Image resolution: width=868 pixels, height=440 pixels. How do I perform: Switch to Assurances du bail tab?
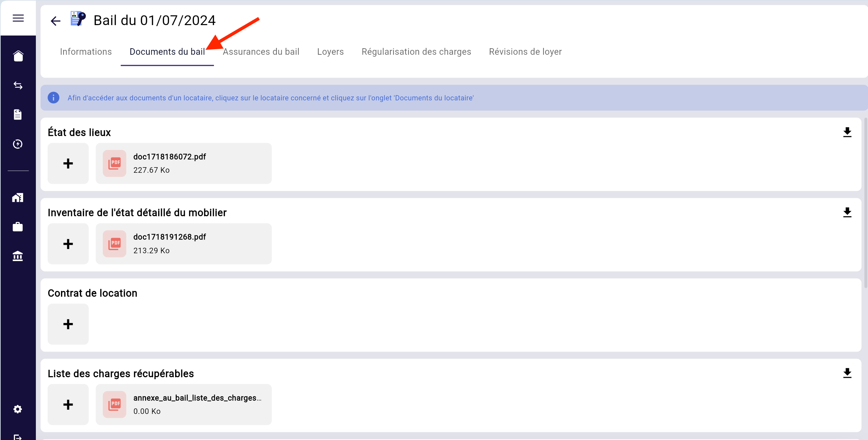pyautogui.click(x=261, y=51)
